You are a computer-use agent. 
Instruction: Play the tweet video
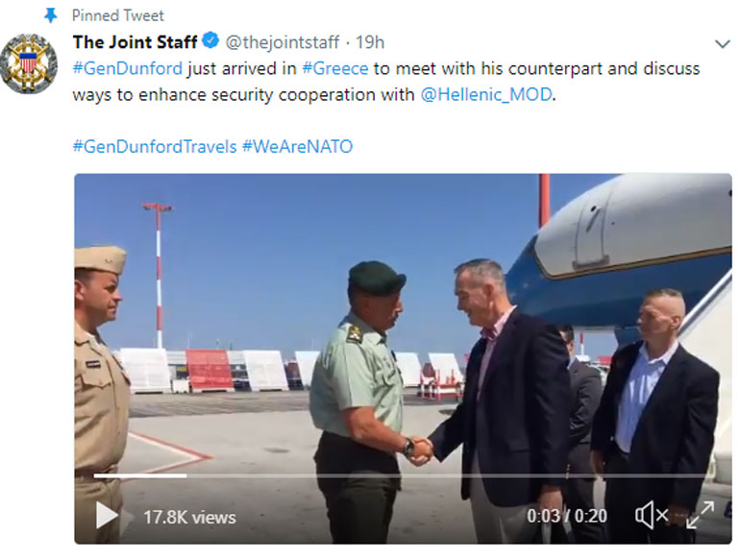pos(107,515)
